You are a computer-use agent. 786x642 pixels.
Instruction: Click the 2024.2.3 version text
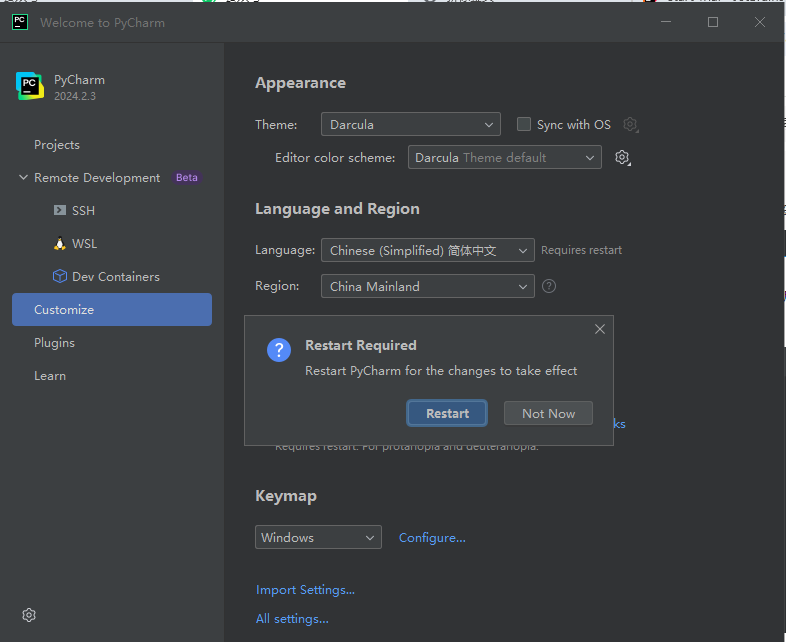pyautogui.click(x=75, y=96)
